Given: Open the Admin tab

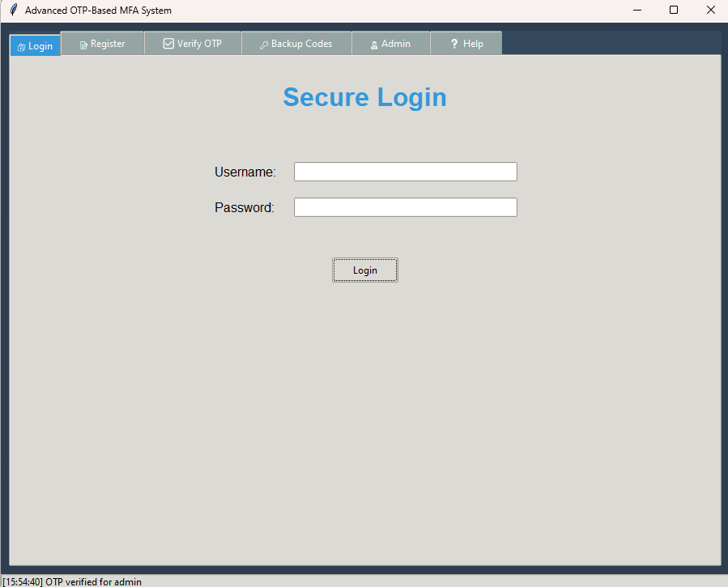Looking at the screenshot, I should [390, 44].
